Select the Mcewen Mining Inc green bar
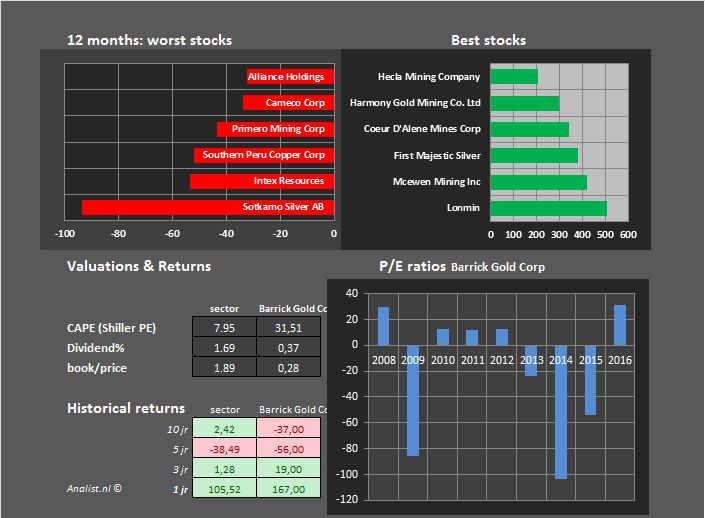 (538, 182)
